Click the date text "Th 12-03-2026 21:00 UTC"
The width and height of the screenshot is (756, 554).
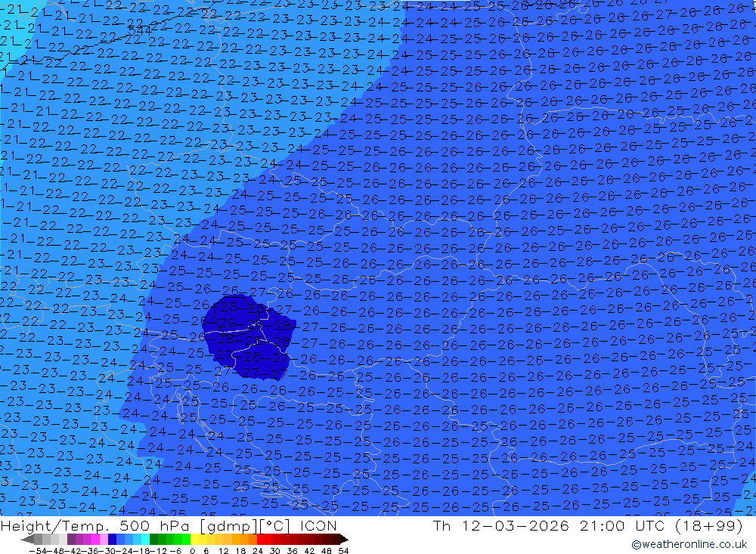[549, 525]
